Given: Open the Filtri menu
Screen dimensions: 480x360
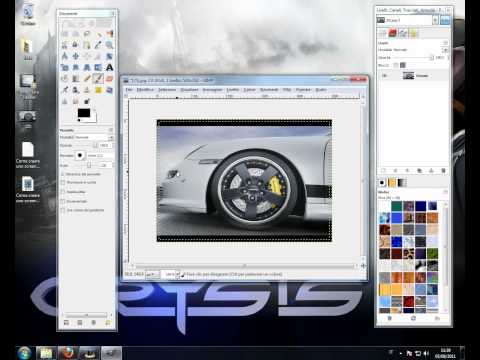Looking at the screenshot, I should tap(287, 90).
